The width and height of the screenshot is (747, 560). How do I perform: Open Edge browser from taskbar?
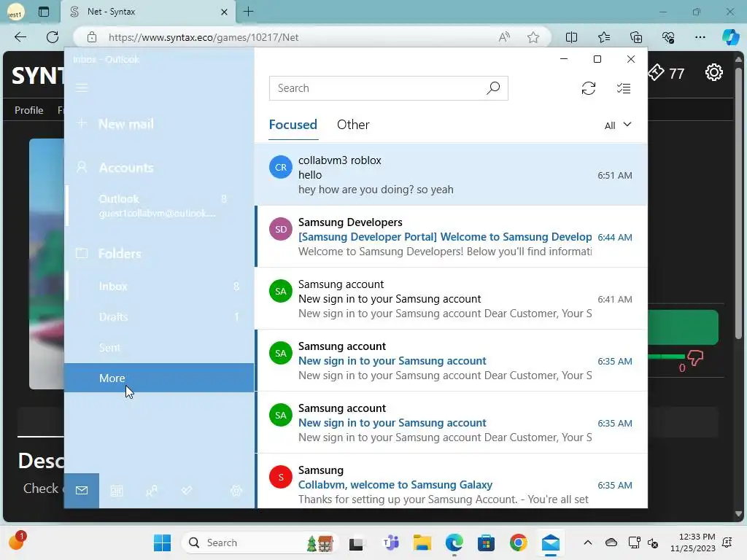(454, 542)
